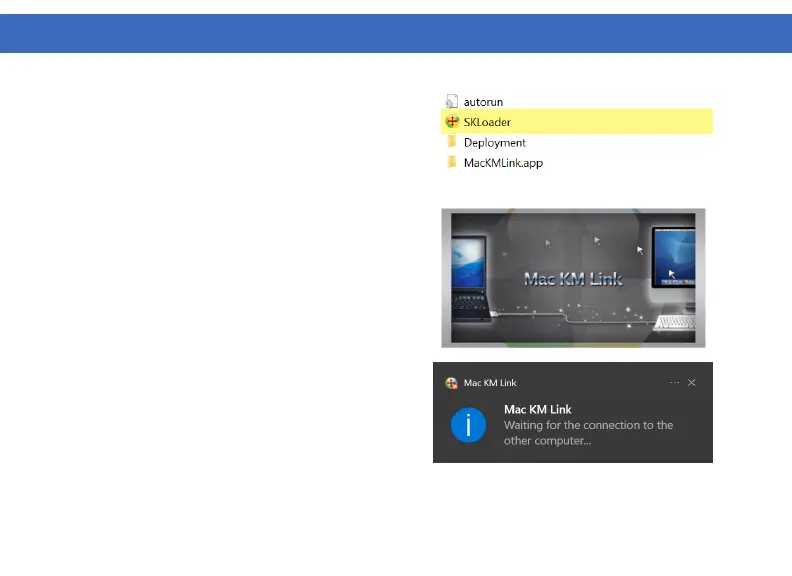Click the blue header bar at top
The width and height of the screenshot is (792, 576).
pyautogui.click(x=396, y=33)
